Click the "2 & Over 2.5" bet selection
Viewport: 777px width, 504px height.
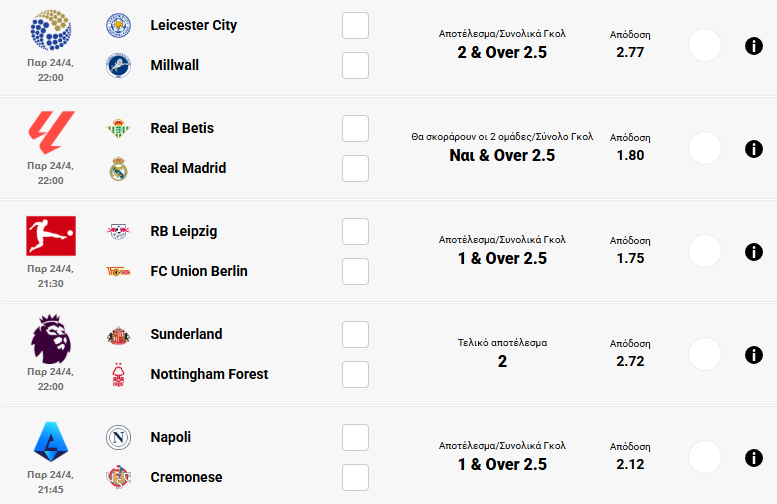coord(502,53)
